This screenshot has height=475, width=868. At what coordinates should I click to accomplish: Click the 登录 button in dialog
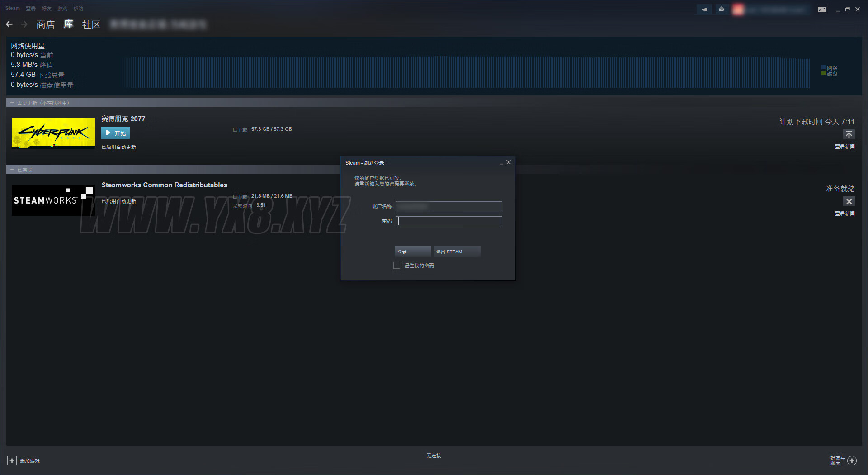[x=412, y=252]
